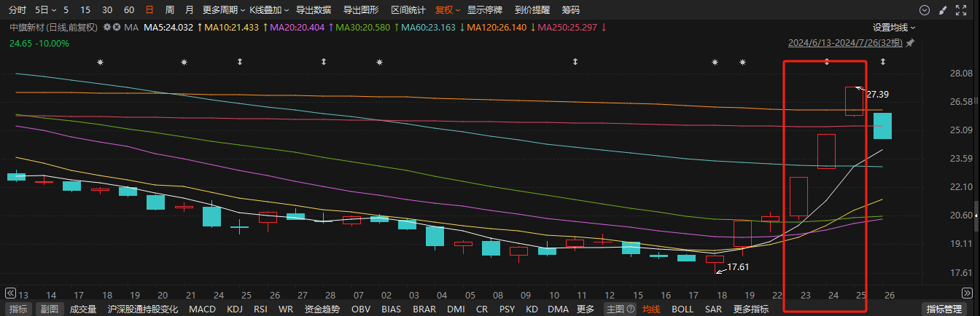Image resolution: width=980 pixels, height=316 pixels.
Task: Click the 27.39 high price label
Action: [x=877, y=95]
